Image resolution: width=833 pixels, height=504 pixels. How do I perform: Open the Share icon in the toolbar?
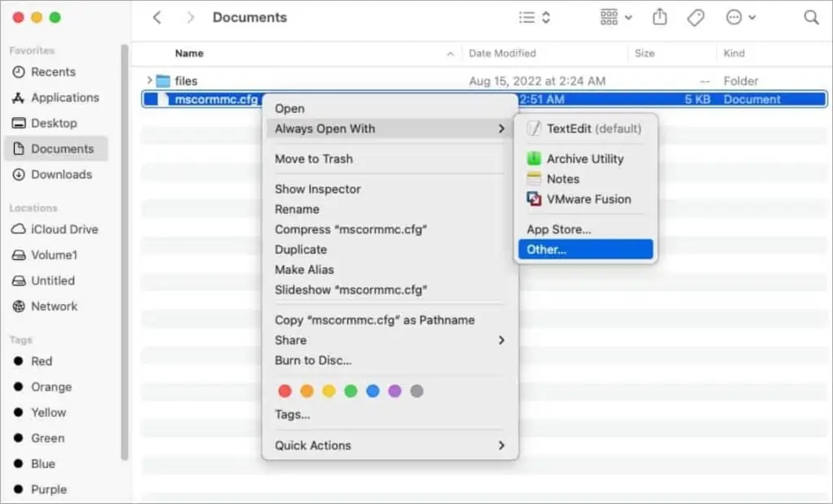click(x=659, y=16)
